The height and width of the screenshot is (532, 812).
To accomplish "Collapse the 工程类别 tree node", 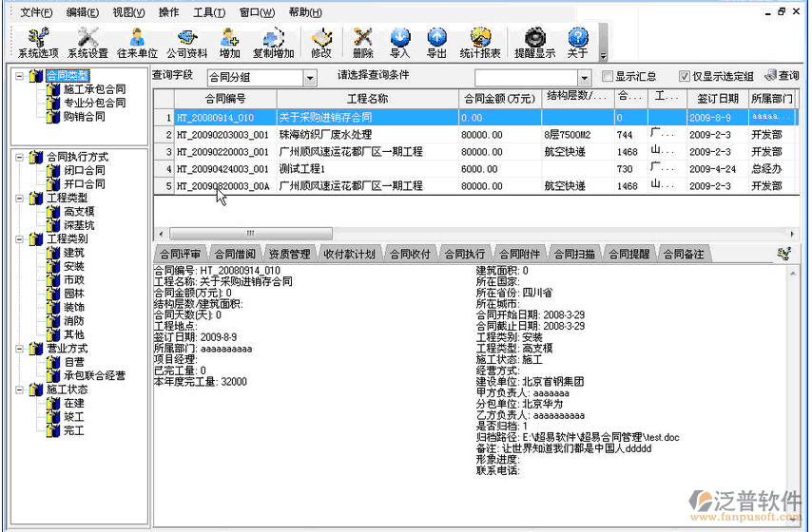I will tap(19, 238).
